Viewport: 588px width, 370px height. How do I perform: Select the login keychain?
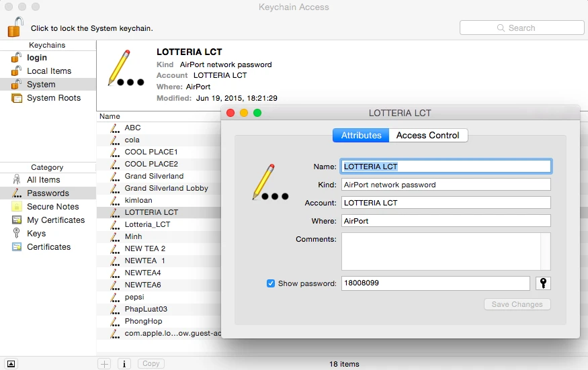(x=37, y=58)
